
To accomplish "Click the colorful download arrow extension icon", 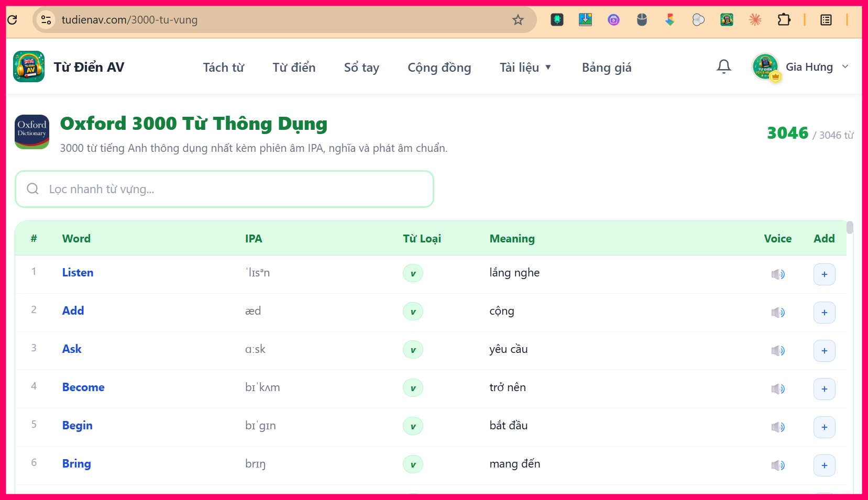I will tap(670, 20).
